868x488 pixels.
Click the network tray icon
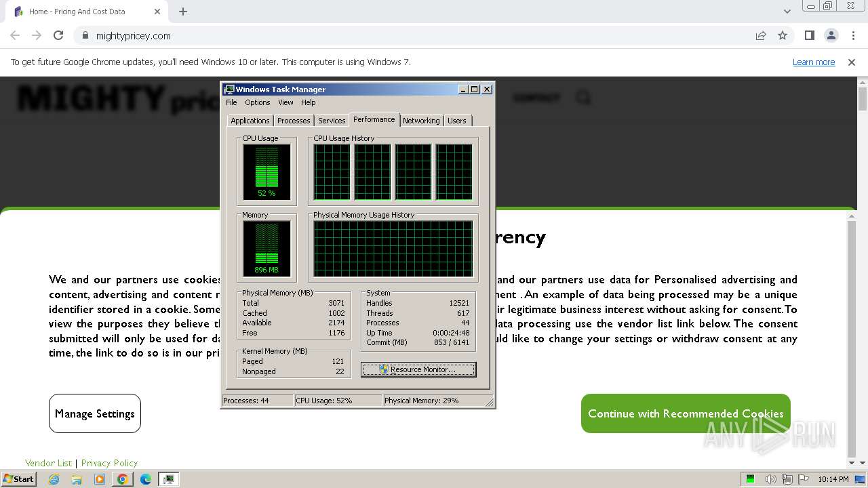pyautogui.click(x=788, y=479)
